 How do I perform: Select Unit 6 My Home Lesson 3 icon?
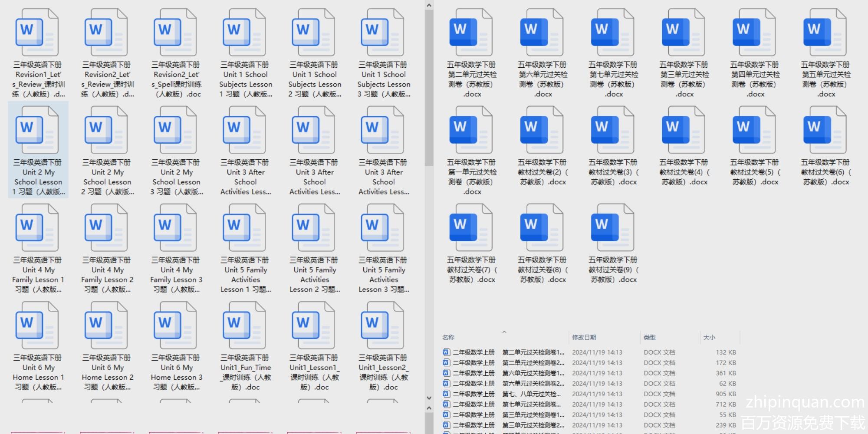click(x=175, y=325)
